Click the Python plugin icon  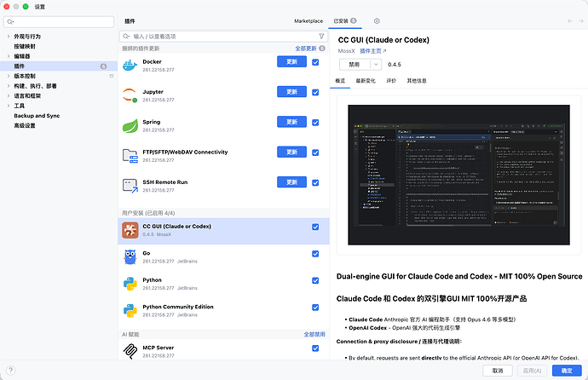(130, 284)
